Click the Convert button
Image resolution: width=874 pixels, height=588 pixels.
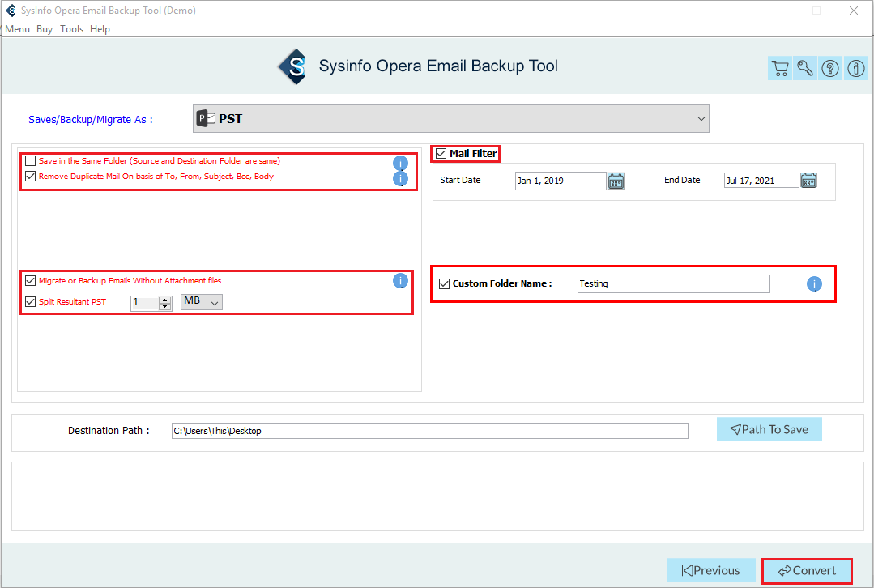(807, 571)
